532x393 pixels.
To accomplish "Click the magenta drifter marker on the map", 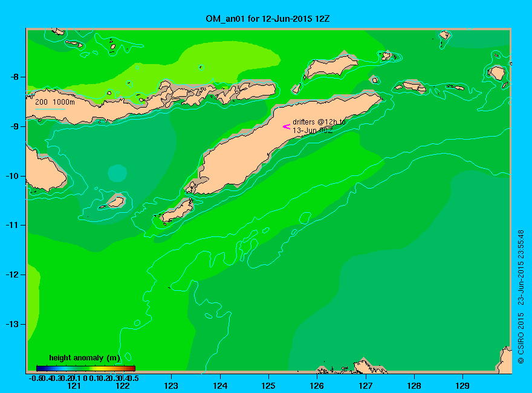I will (x=287, y=126).
